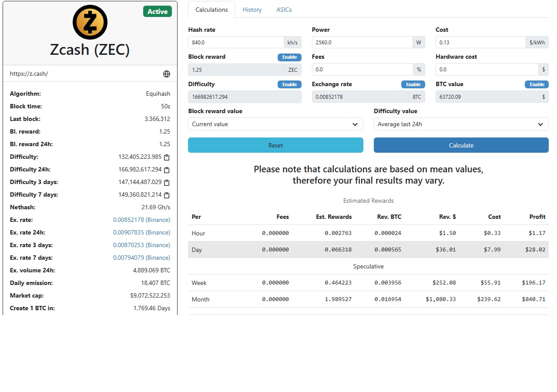Focus the Hash rate input field
The height and width of the screenshot is (392, 557).
(236, 42)
